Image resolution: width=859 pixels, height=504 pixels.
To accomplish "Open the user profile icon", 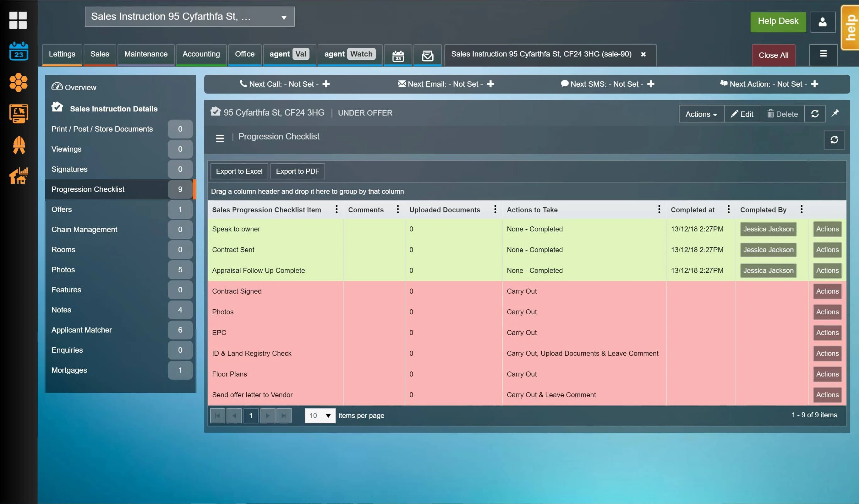I will [x=823, y=22].
